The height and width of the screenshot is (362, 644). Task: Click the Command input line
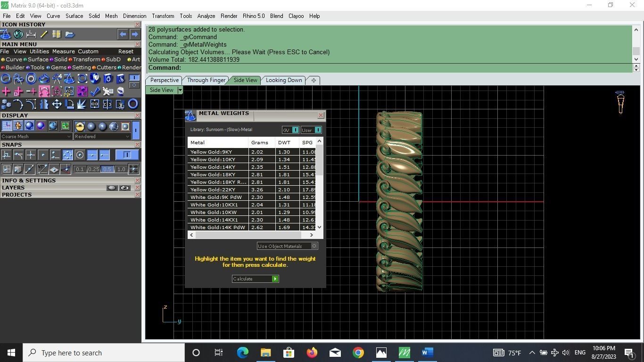point(390,68)
